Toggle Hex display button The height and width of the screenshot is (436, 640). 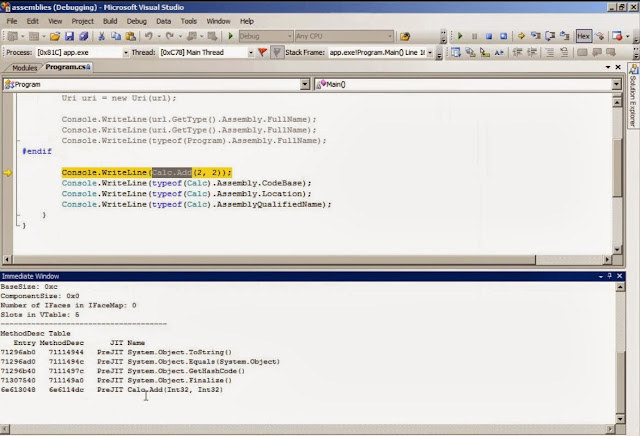point(583,36)
